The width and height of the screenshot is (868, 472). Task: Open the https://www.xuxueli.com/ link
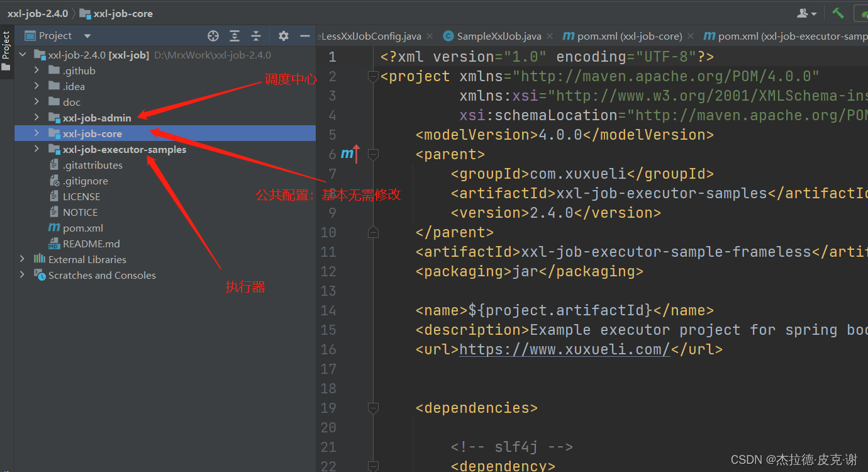click(565, 349)
